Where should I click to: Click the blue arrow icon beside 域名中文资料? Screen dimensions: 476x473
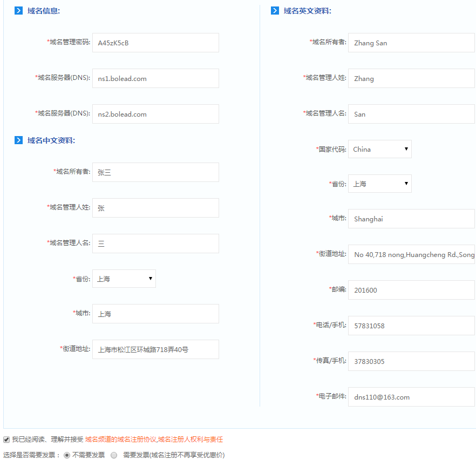pyautogui.click(x=18, y=140)
